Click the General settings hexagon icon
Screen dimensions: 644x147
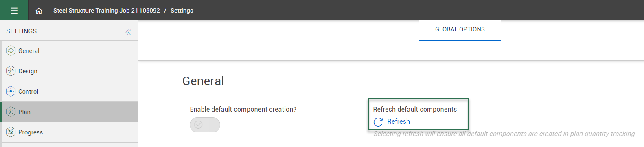[11, 51]
